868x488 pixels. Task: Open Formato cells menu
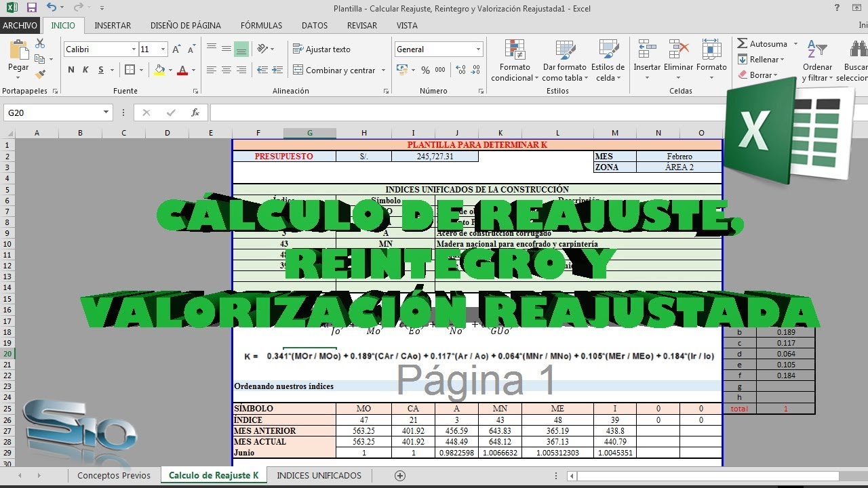[x=711, y=60]
